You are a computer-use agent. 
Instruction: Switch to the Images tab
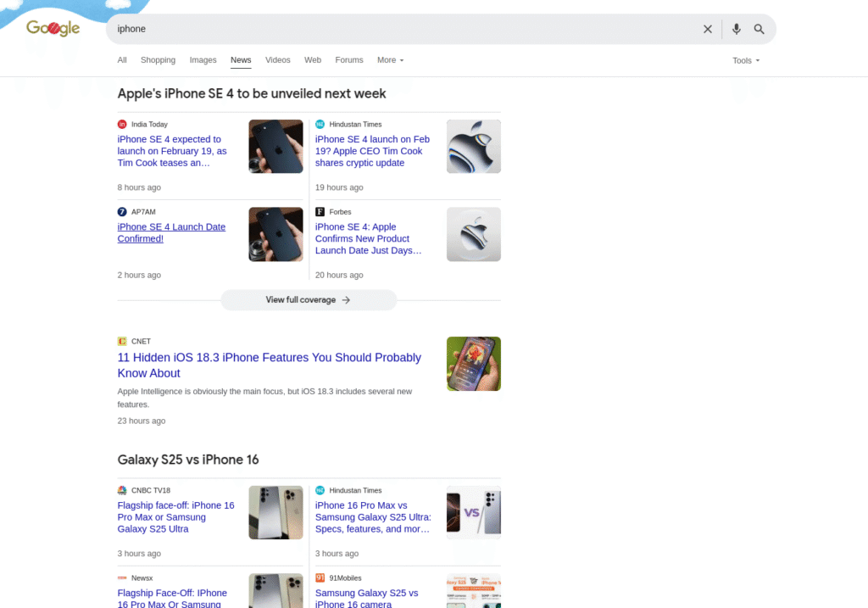coord(203,60)
